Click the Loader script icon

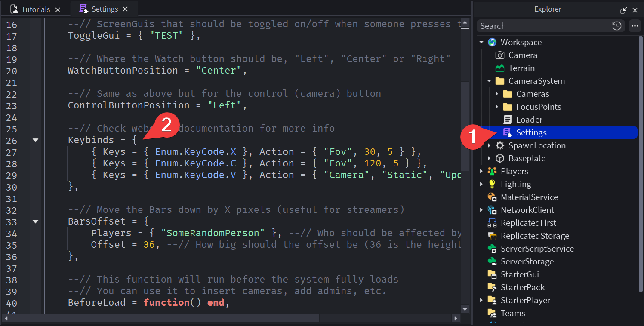pos(508,120)
